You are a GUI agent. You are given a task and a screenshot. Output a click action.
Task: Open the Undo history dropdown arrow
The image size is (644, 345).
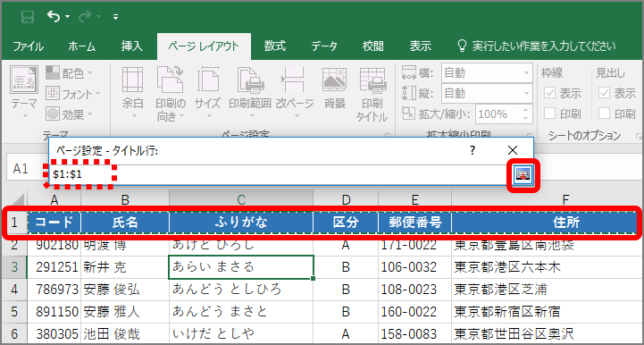tap(67, 17)
